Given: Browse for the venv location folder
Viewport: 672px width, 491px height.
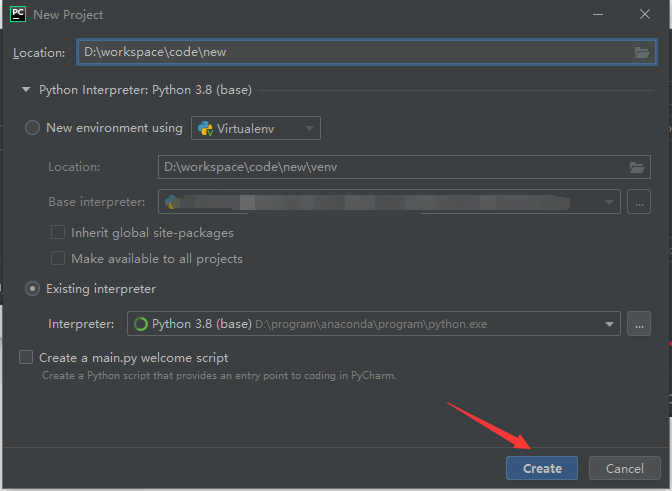Looking at the screenshot, I should [637, 167].
